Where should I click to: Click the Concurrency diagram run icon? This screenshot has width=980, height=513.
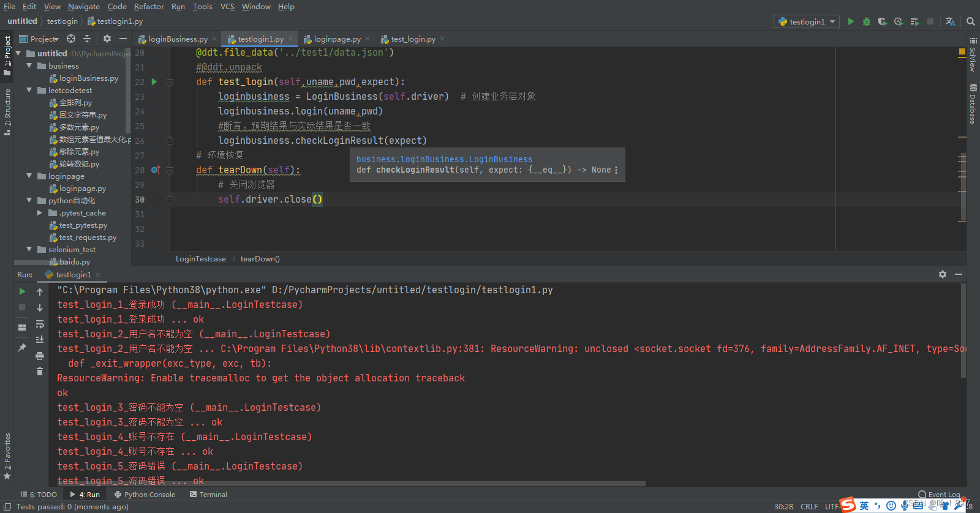(x=914, y=21)
